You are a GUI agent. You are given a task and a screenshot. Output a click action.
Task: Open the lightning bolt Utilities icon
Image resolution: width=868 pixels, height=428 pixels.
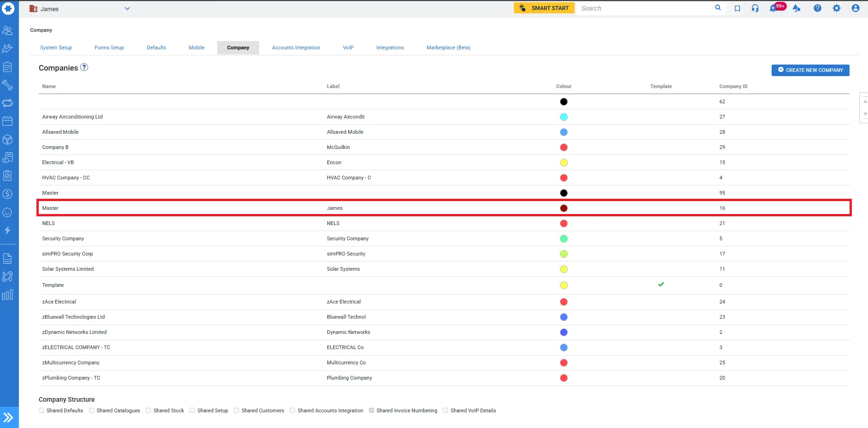(7, 230)
